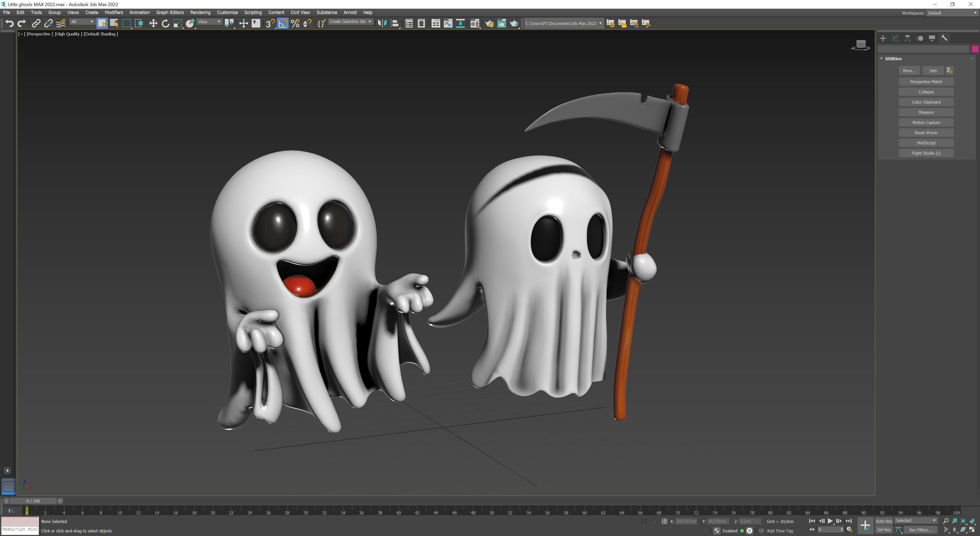Screen dimensions: 980x536
Task: Open the Modifiers menu
Action: click(114, 13)
